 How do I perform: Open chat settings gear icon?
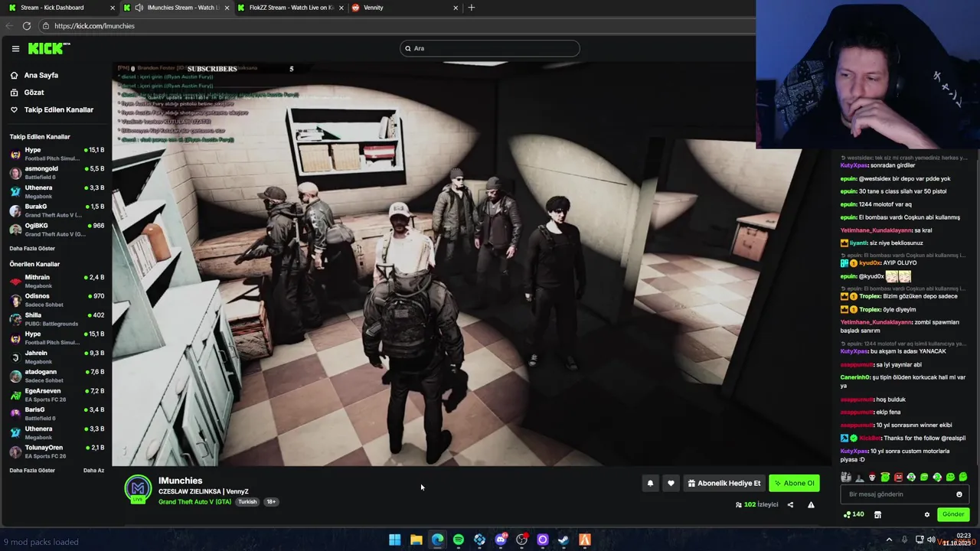pyautogui.click(x=927, y=514)
